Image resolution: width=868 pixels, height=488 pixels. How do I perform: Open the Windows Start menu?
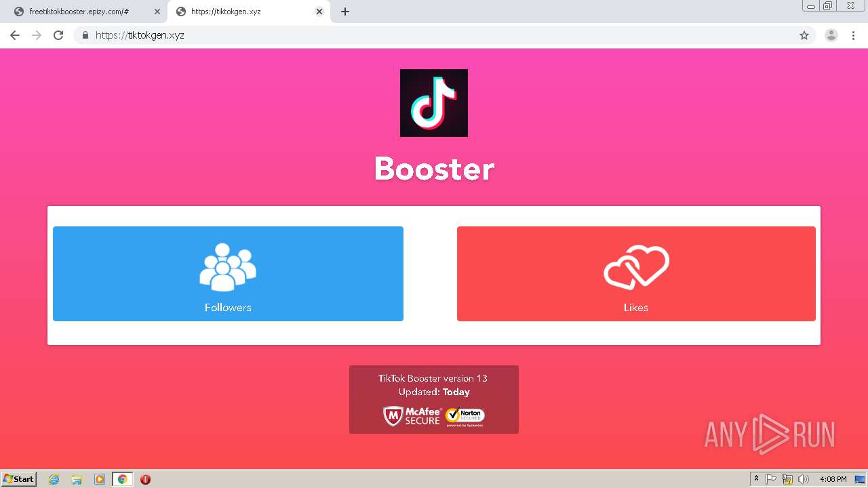tap(18, 479)
